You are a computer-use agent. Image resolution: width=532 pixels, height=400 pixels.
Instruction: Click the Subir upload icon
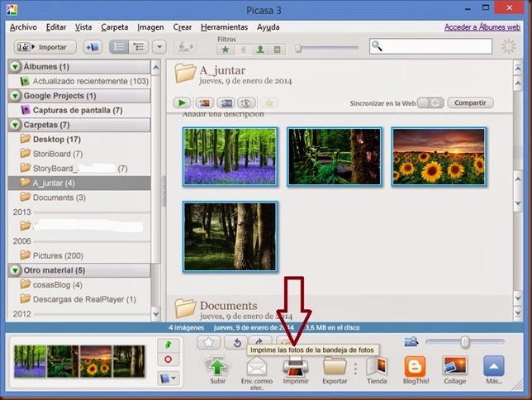217,369
